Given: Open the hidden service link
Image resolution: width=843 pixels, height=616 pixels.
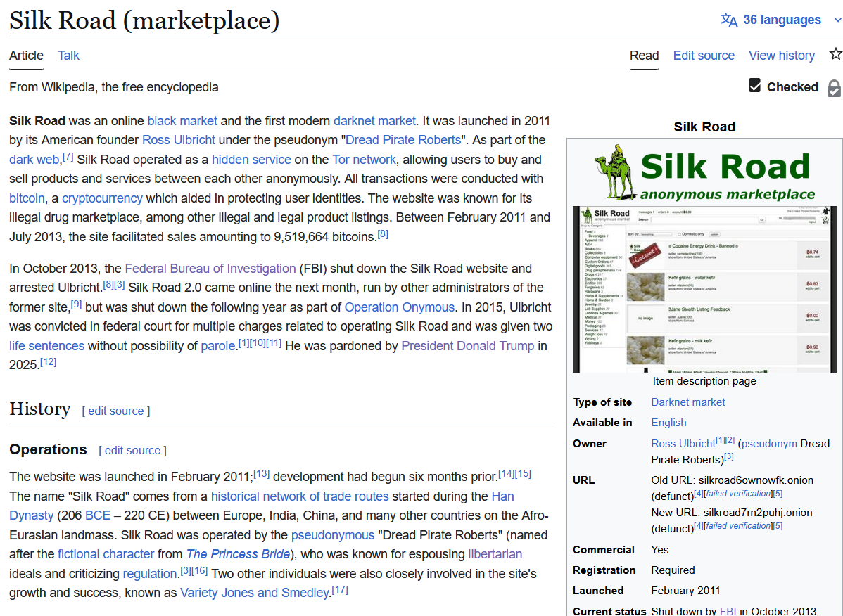Looking at the screenshot, I should point(251,160).
